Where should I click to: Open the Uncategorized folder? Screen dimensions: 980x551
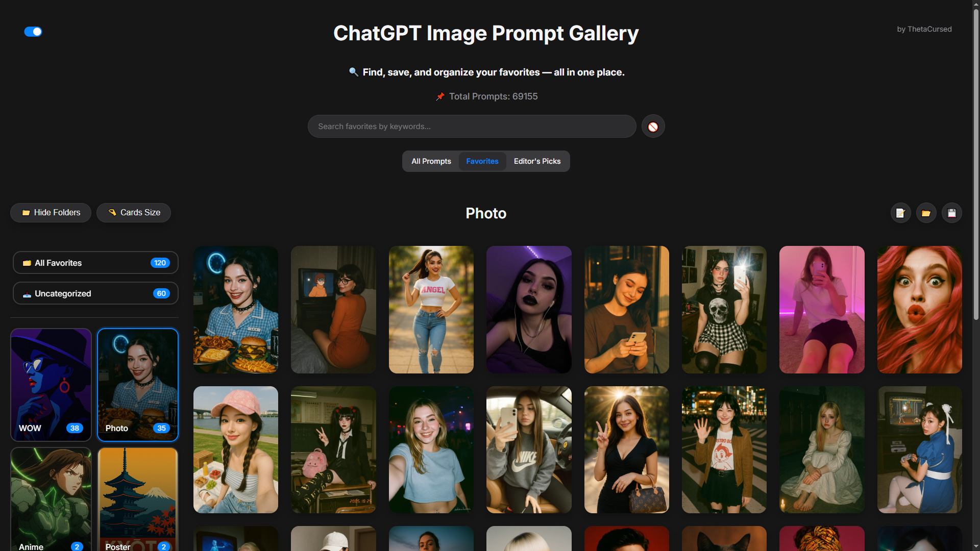(95, 293)
